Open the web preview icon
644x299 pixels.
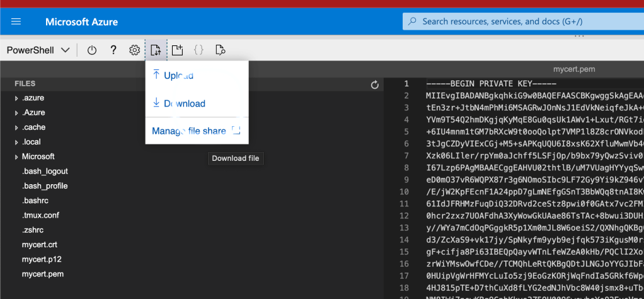tap(221, 50)
